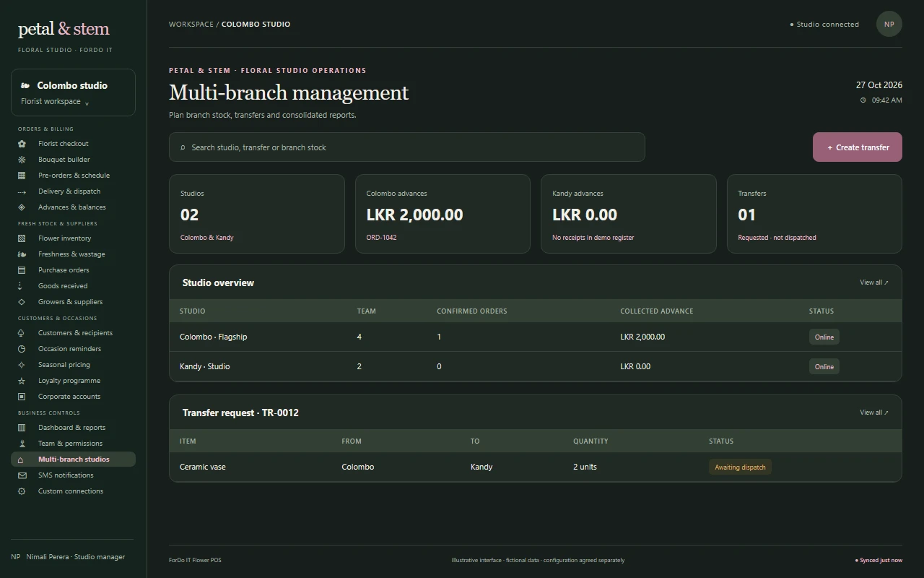924x578 pixels.
Task: Open View all in Transfer request panel
Action: (x=874, y=413)
